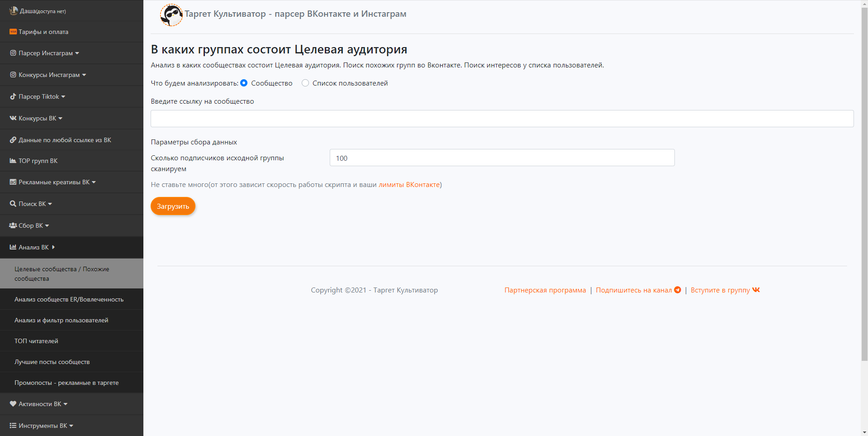Click the card icon beside Тарифы и оплата
Viewport: 868px width, 436px height.
coord(13,32)
